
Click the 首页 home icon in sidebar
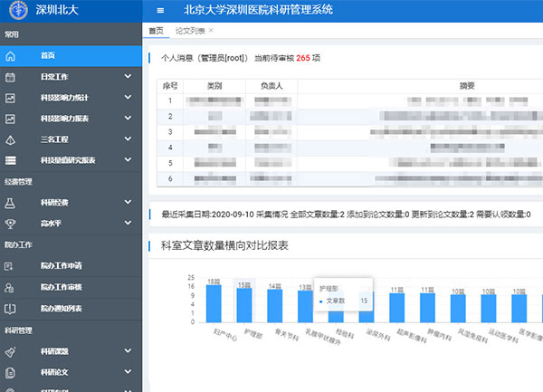point(10,56)
